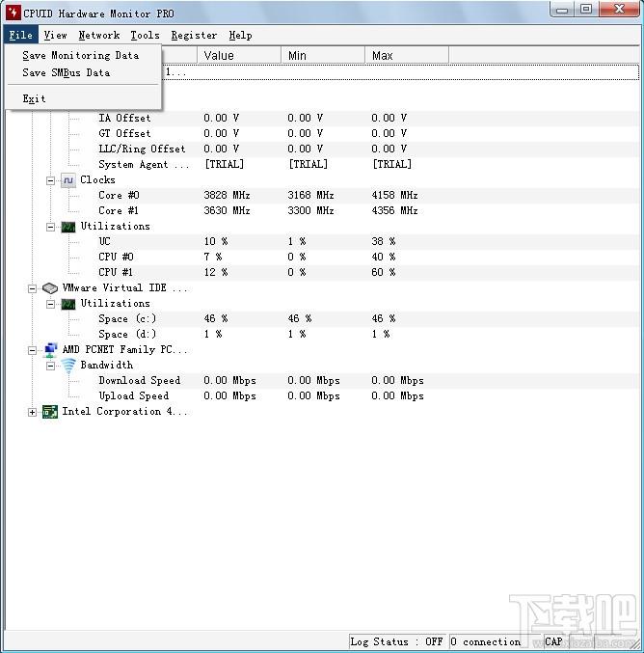This screenshot has width=644, height=653.
Task: Click the Intel Corporation motherboard icon
Action: (x=50, y=412)
